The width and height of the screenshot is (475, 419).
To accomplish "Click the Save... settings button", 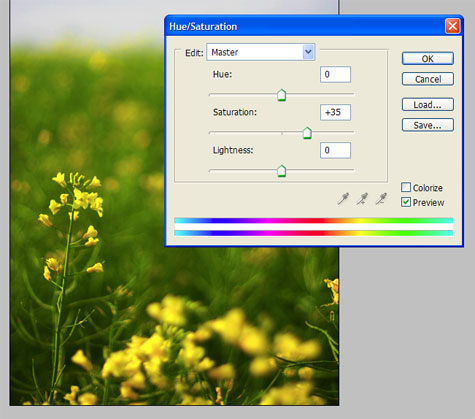I will (428, 125).
